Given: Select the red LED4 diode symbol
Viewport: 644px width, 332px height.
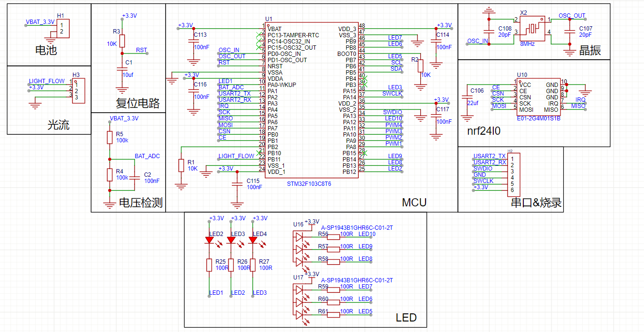Looking at the screenshot, I should coord(253,240).
